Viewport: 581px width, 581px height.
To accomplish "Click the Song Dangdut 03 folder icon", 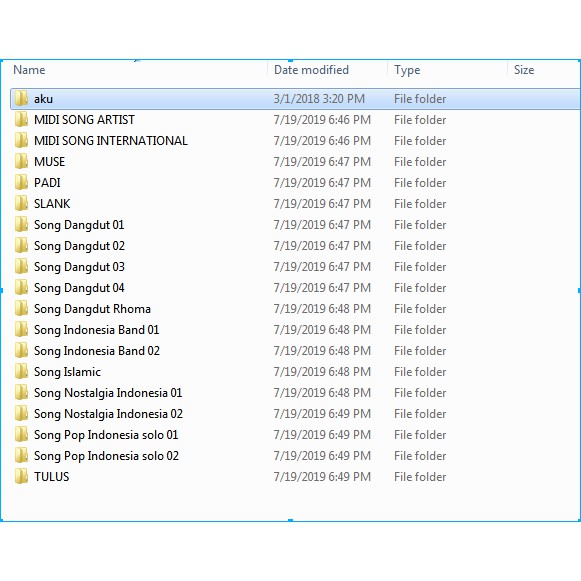I will tap(21, 266).
